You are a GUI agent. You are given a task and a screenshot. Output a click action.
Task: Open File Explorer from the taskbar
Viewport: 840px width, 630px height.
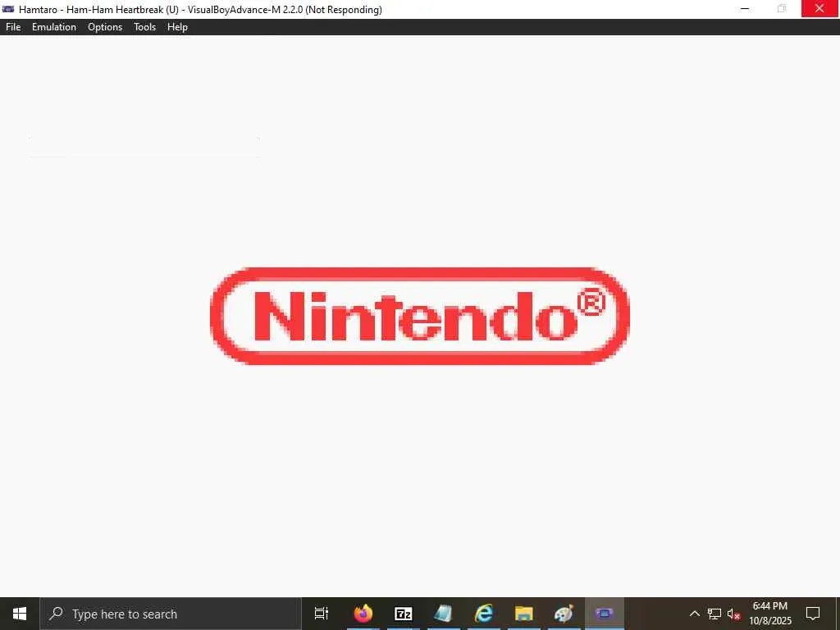(524, 614)
